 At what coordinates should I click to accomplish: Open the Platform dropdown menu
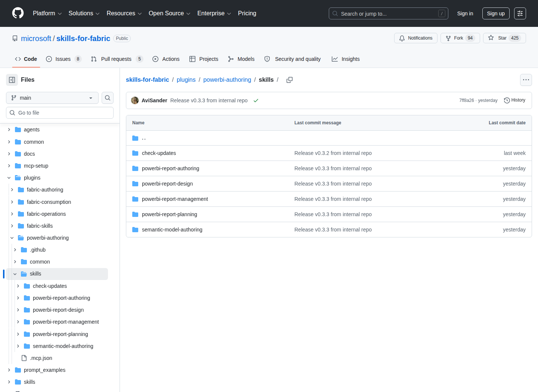click(x=47, y=13)
